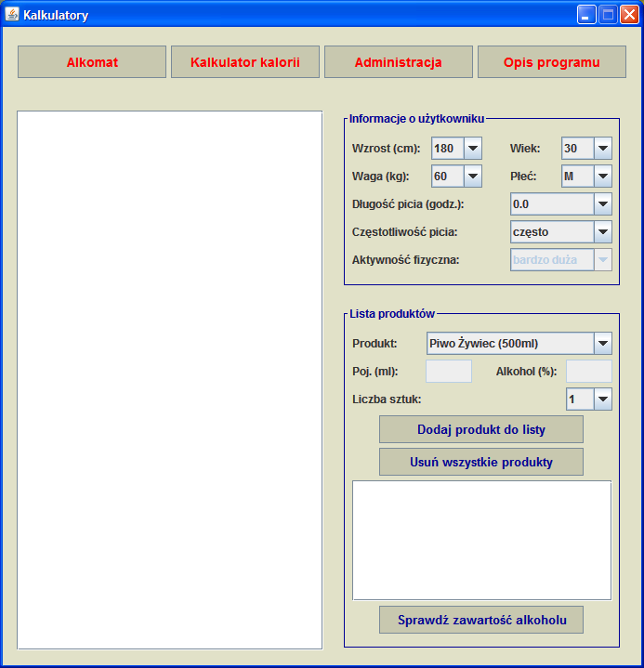This screenshot has width=644, height=668.
Task: Click Sprawdź zawartość alkoholu button
Action: pyautogui.click(x=481, y=620)
